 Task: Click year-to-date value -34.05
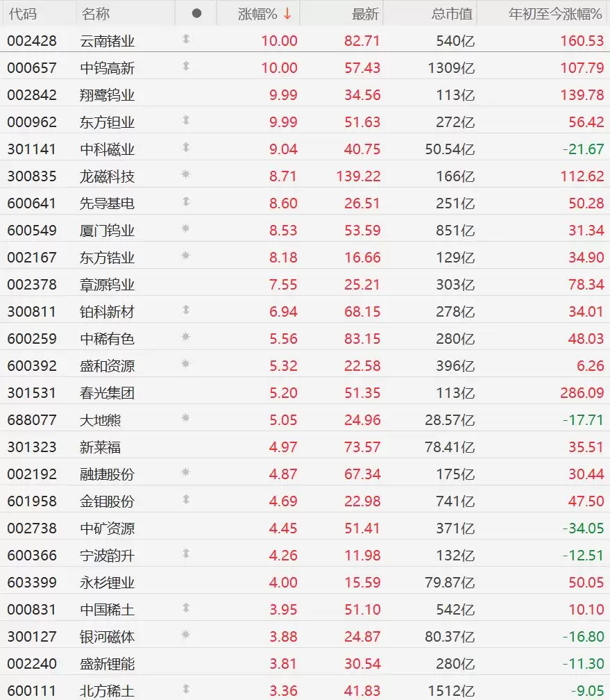[x=583, y=528]
